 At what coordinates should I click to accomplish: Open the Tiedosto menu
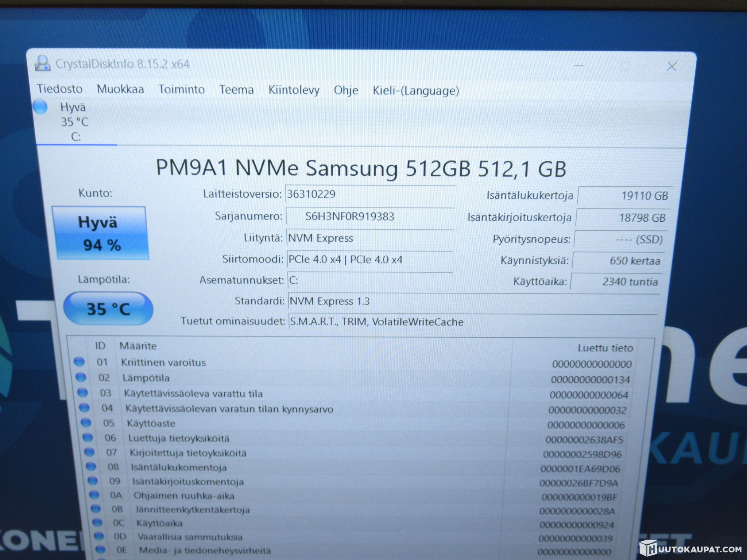(x=59, y=89)
